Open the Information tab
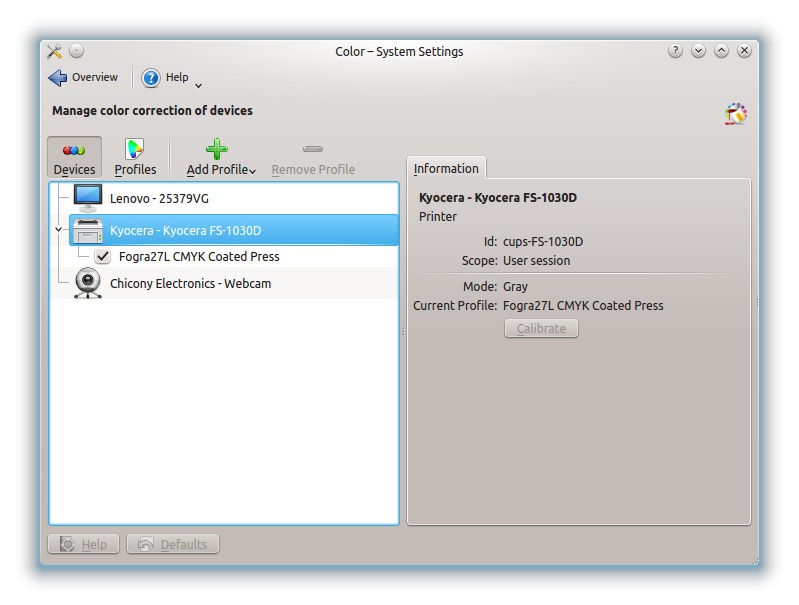This screenshot has width=799, height=605. pos(446,168)
